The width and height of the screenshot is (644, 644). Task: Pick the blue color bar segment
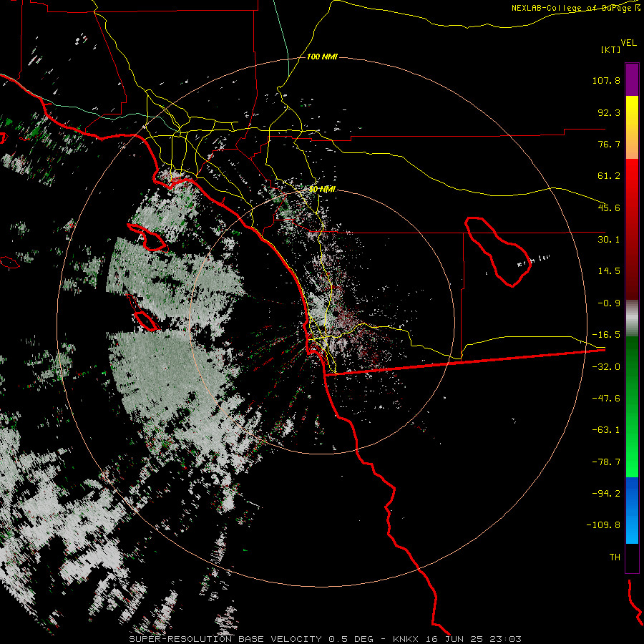point(632,510)
